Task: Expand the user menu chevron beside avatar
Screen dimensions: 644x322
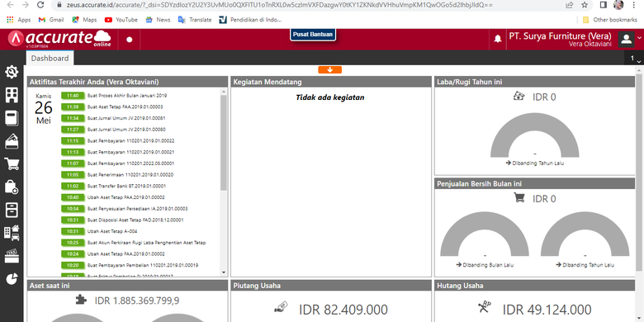Action: 639,38
